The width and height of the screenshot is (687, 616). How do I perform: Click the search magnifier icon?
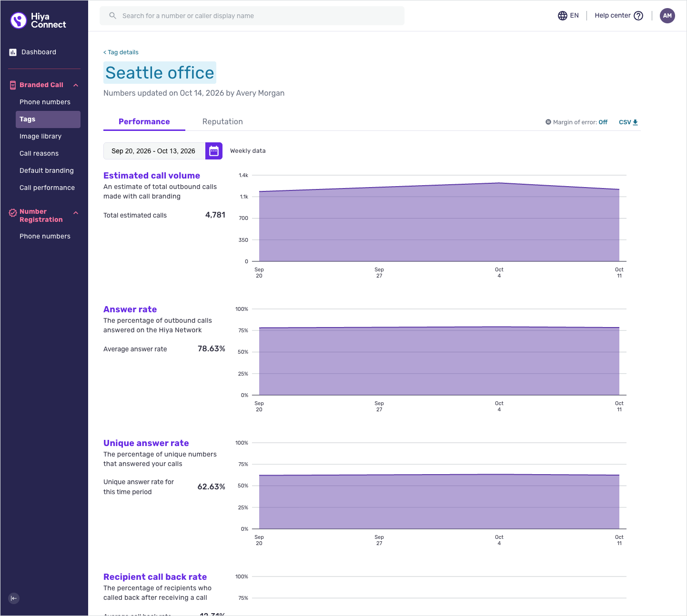click(113, 16)
